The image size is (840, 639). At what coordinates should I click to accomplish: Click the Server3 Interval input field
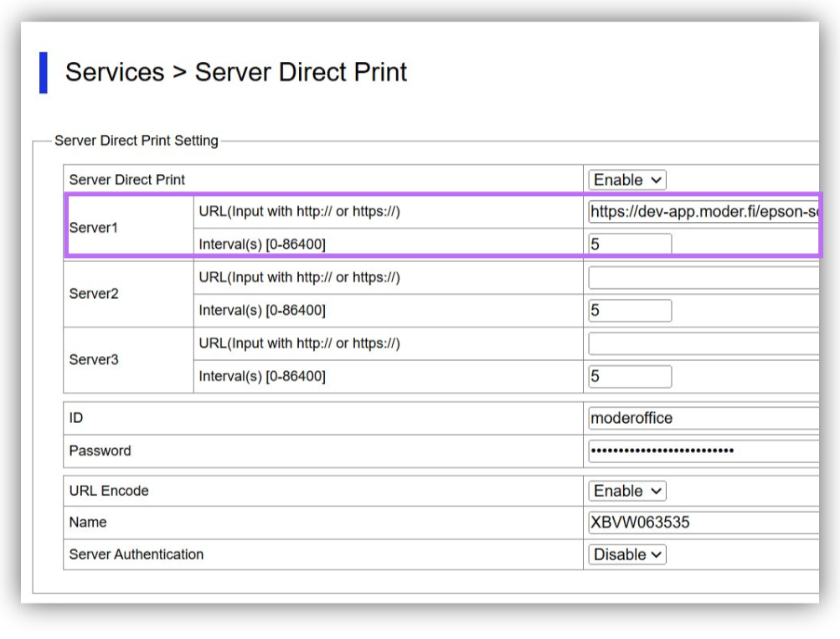(630, 377)
